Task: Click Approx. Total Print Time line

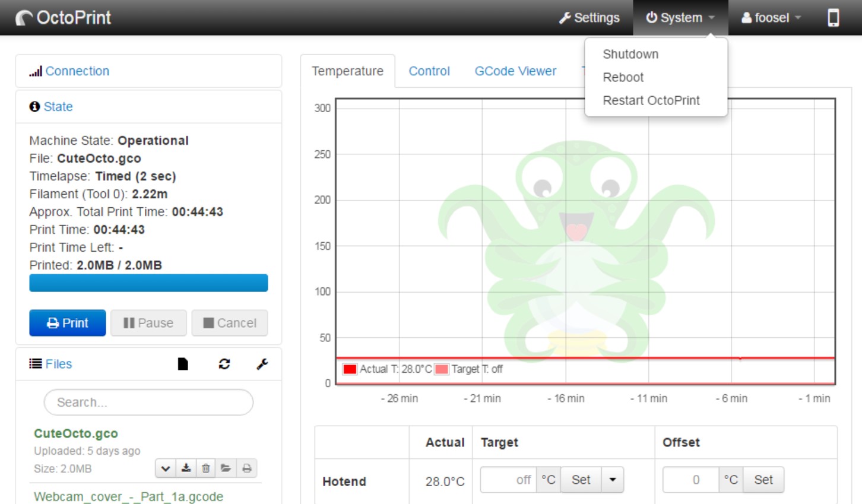Action: pos(126,212)
